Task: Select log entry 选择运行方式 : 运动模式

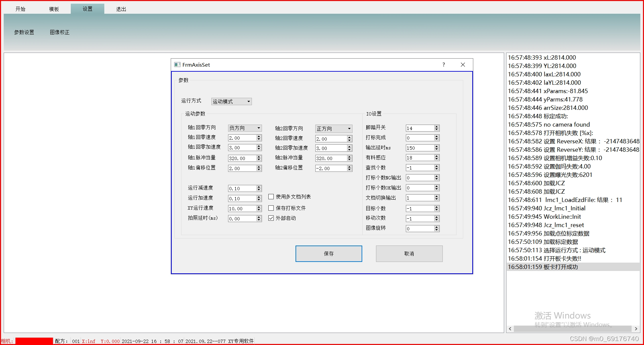Action: pos(573,250)
